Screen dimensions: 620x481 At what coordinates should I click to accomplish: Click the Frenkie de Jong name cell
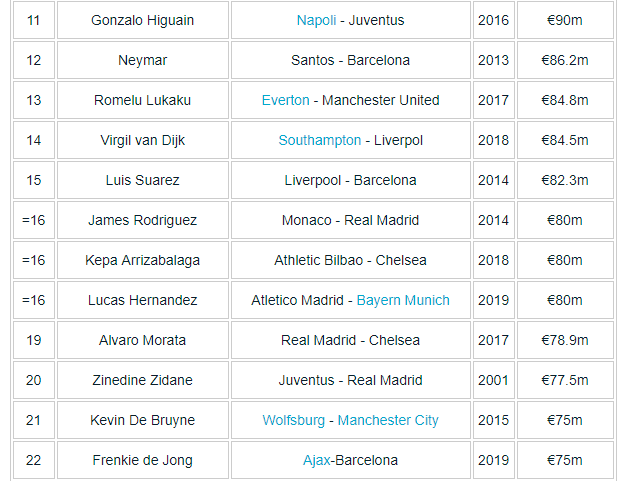coord(142,460)
